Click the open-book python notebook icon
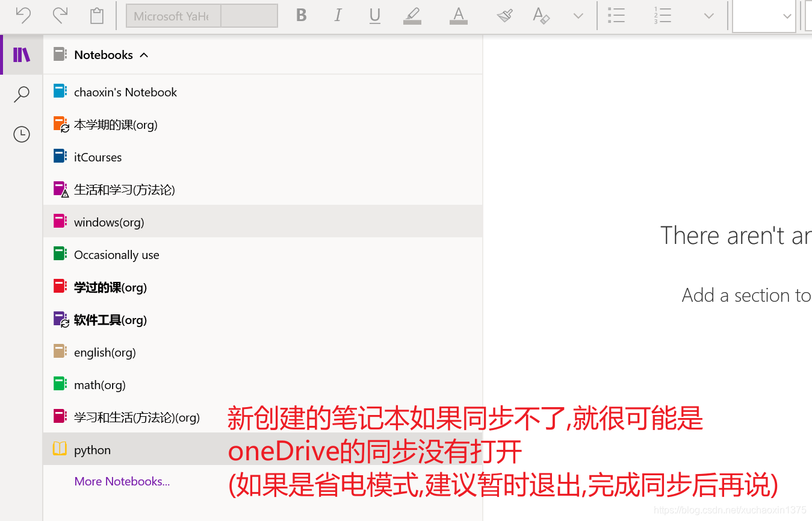The image size is (812, 521). [x=60, y=449]
